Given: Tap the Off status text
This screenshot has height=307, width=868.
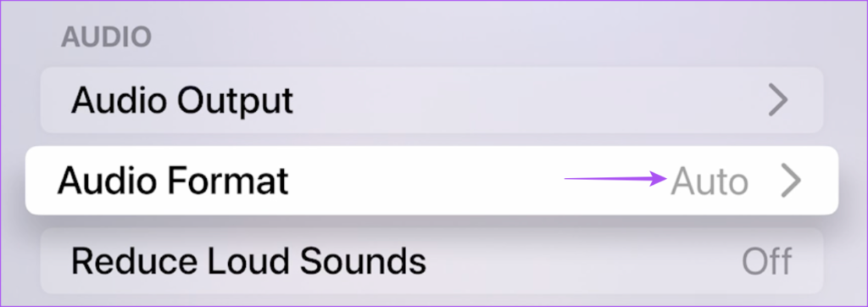Looking at the screenshot, I should (766, 262).
